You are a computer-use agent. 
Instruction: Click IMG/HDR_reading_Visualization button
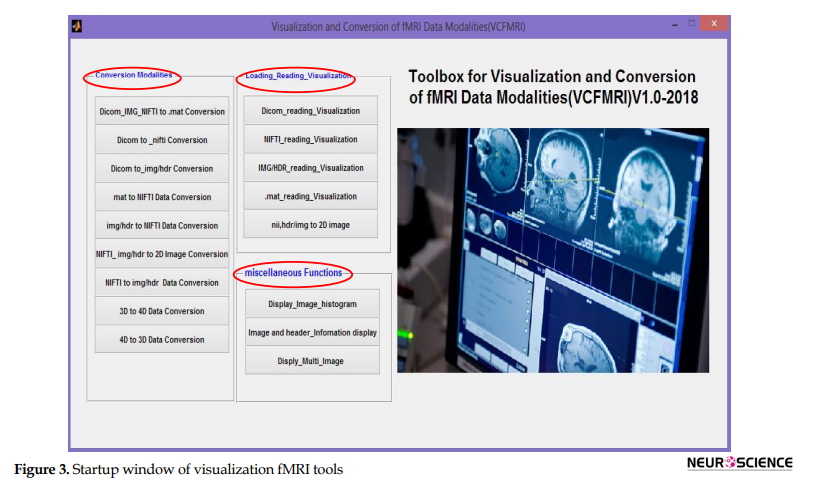pyautogui.click(x=311, y=168)
